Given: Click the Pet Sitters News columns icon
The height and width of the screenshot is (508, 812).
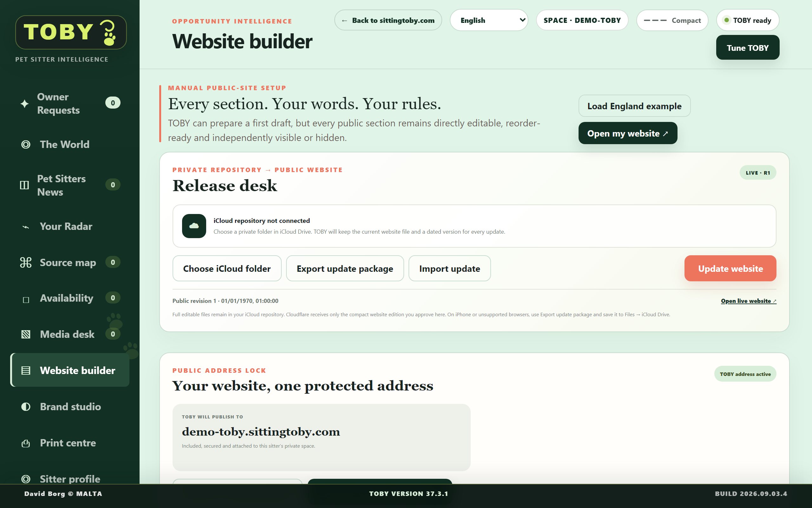Looking at the screenshot, I should pyautogui.click(x=24, y=185).
